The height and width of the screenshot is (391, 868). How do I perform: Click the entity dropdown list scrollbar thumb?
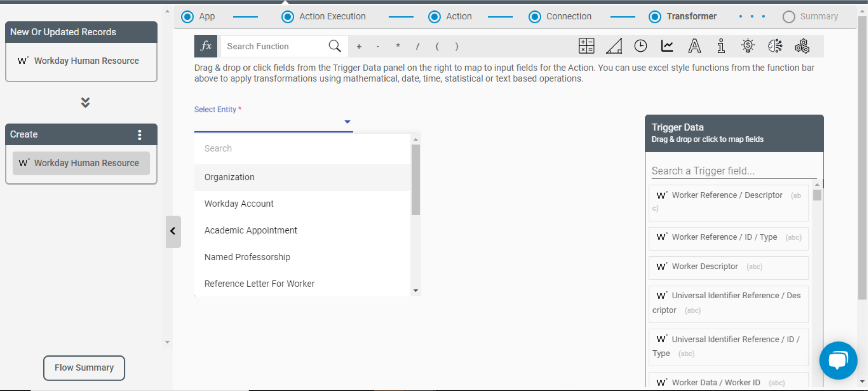[416, 180]
